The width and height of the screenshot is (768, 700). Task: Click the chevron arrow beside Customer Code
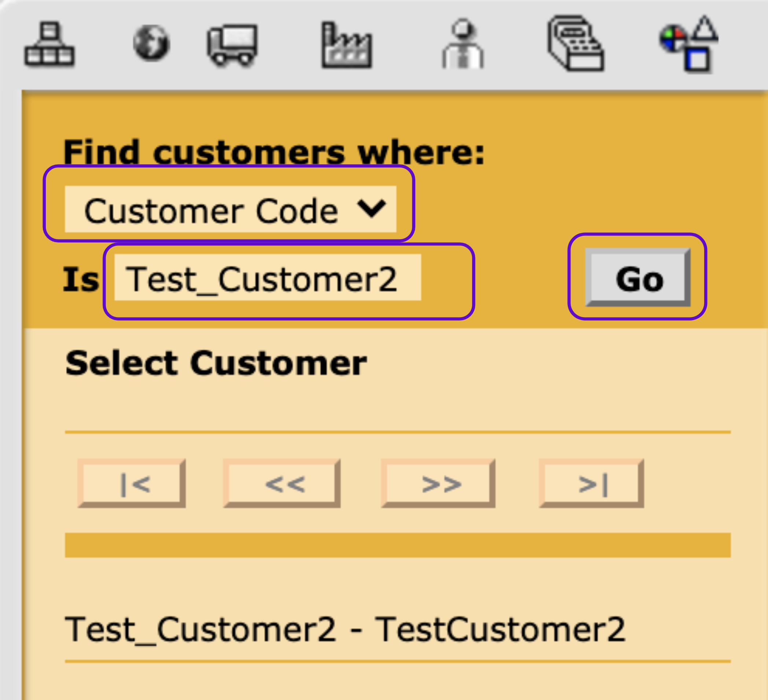[x=371, y=208]
